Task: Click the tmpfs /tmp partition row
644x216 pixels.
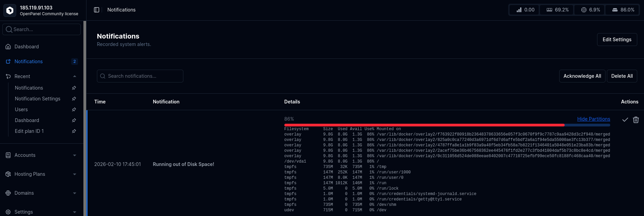Action: pos(335,167)
